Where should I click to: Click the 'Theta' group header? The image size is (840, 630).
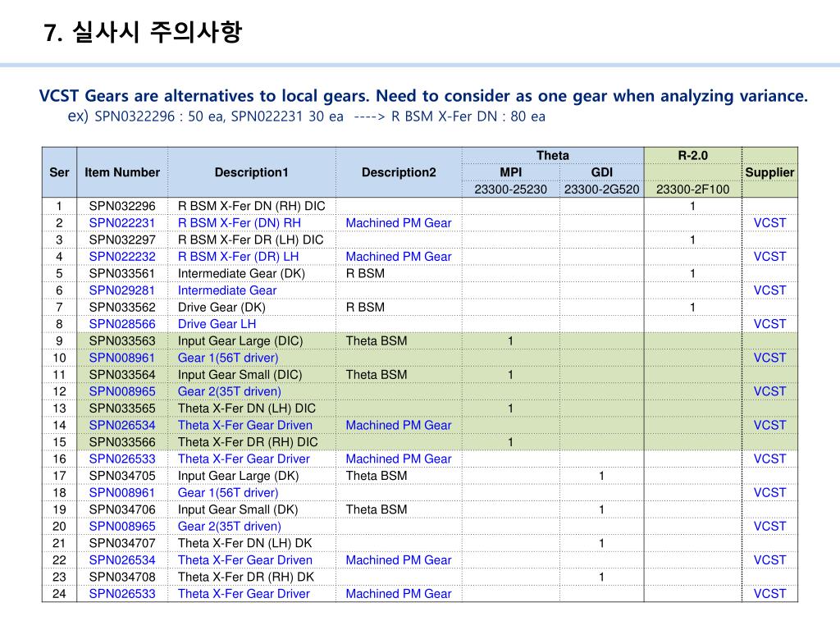pos(552,155)
